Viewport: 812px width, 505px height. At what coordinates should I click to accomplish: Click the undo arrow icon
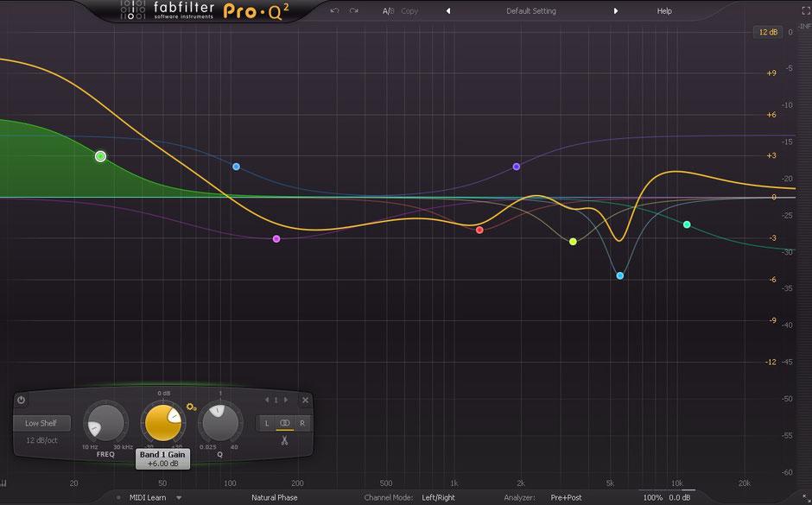pyautogui.click(x=333, y=10)
